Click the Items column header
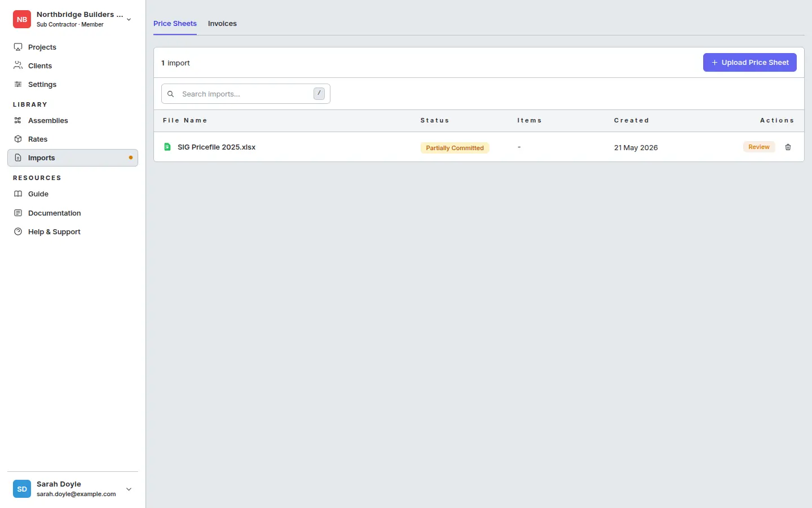Image resolution: width=812 pixels, height=508 pixels. coord(529,120)
